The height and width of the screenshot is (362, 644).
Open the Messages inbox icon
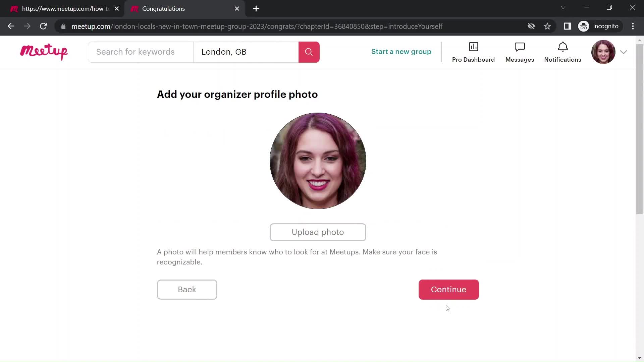[x=520, y=52]
